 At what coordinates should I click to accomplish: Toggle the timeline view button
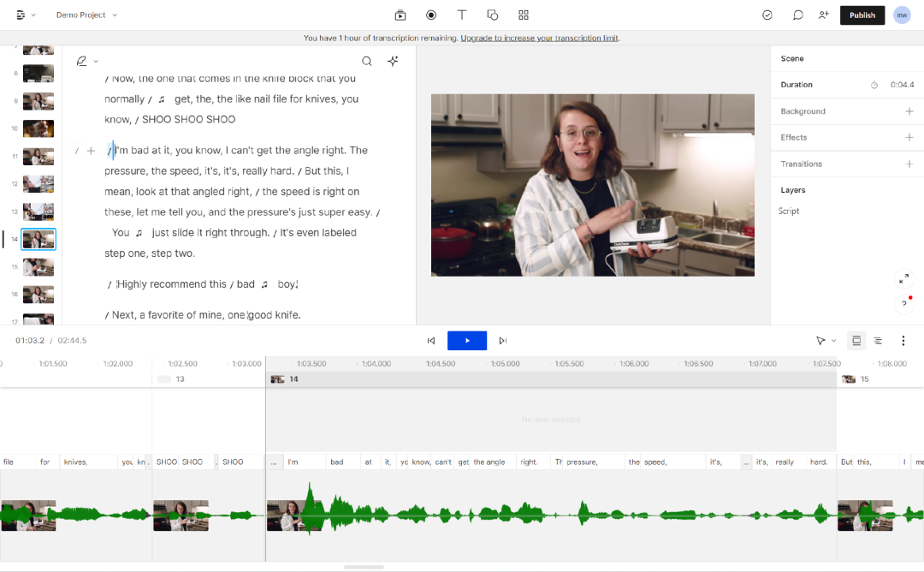pos(856,341)
